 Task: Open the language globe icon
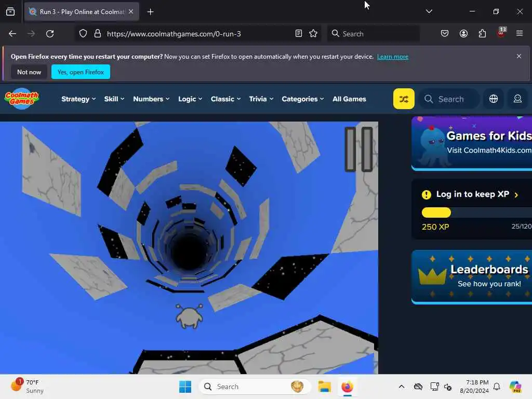pyautogui.click(x=494, y=99)
